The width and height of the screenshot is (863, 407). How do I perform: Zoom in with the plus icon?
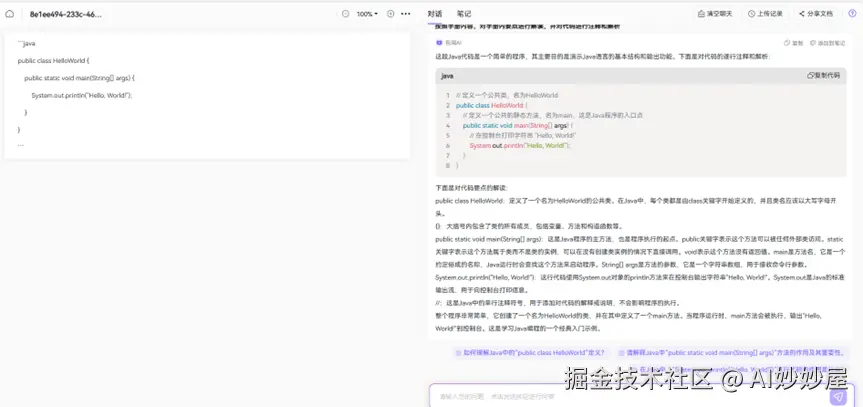point(391,14)
